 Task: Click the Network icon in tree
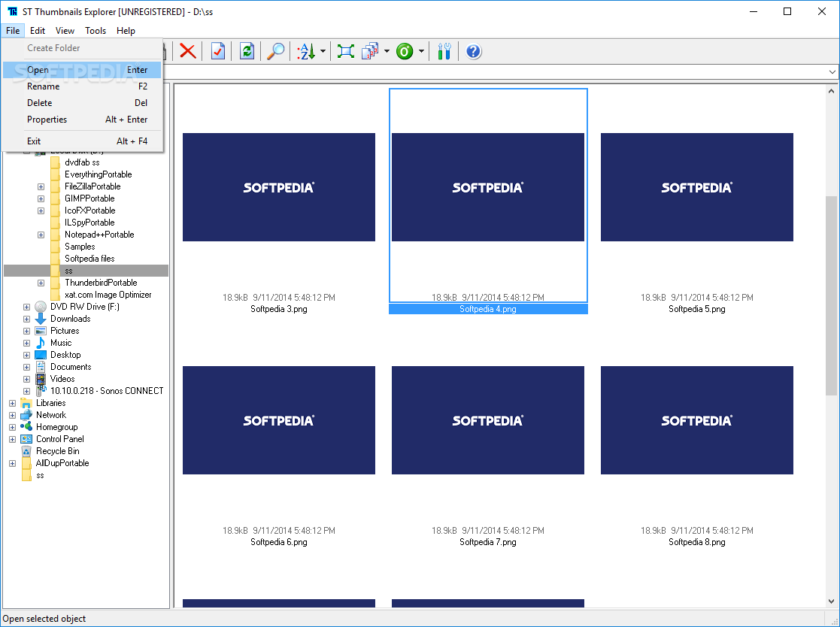point(26,415)
